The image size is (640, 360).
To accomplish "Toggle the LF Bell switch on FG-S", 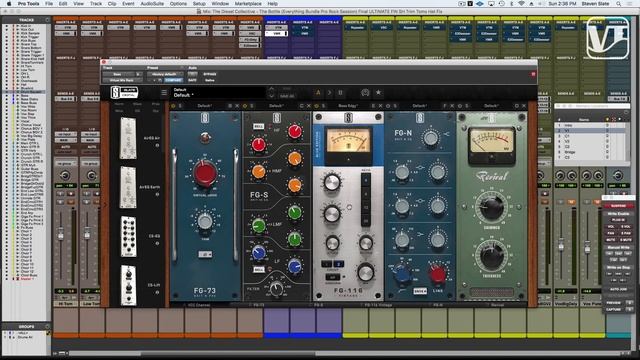I will tap(258, 270).
